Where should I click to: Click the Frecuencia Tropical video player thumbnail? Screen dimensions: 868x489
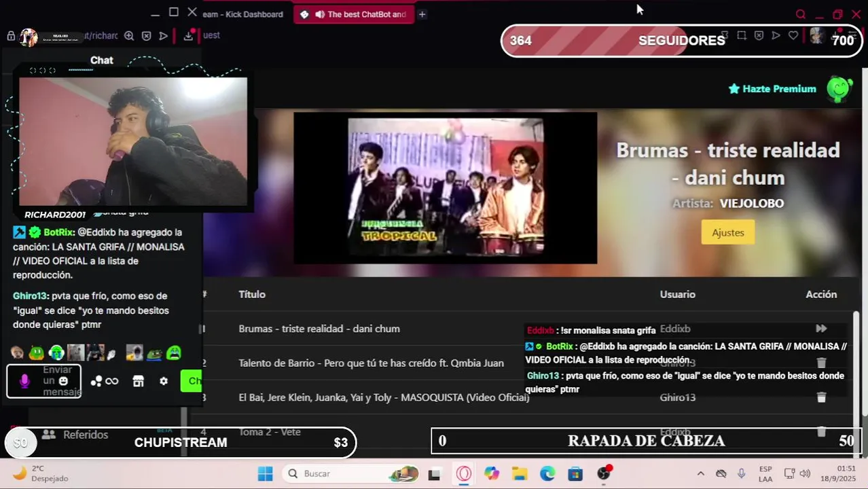[445, 187]
